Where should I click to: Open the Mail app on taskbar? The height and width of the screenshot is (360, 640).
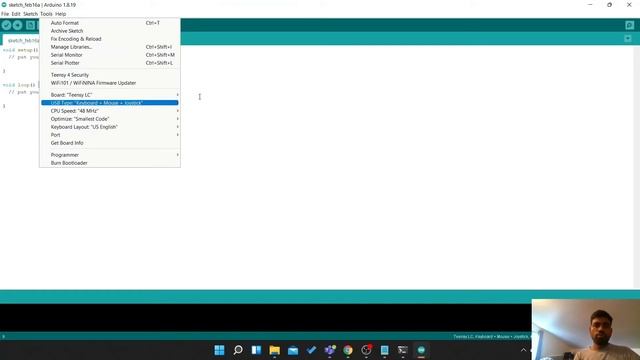293,350
